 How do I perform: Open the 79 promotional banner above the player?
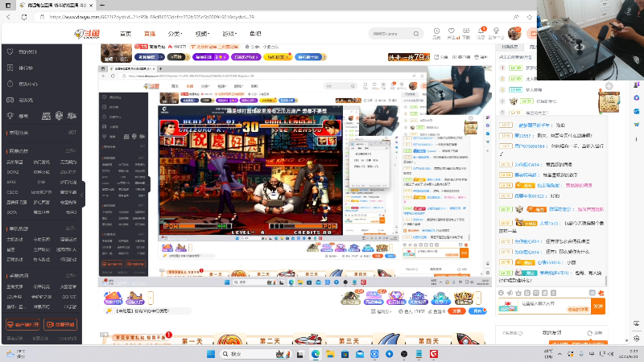click(x=409, y=56)
